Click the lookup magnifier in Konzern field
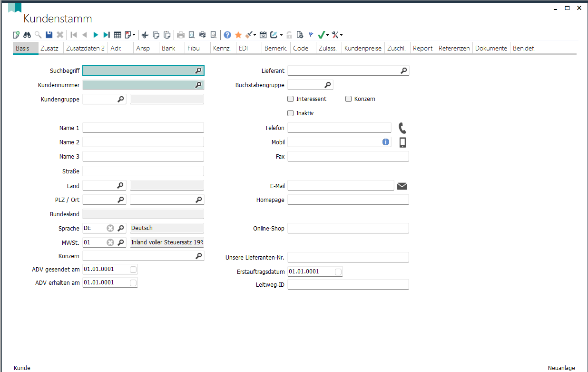588x372 pixels. (198, 256)
